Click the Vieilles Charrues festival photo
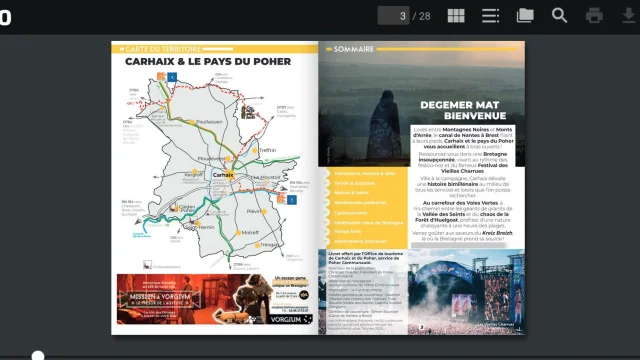Image resolution: width=640 pixels, height=360 pixels. (466, 292)
